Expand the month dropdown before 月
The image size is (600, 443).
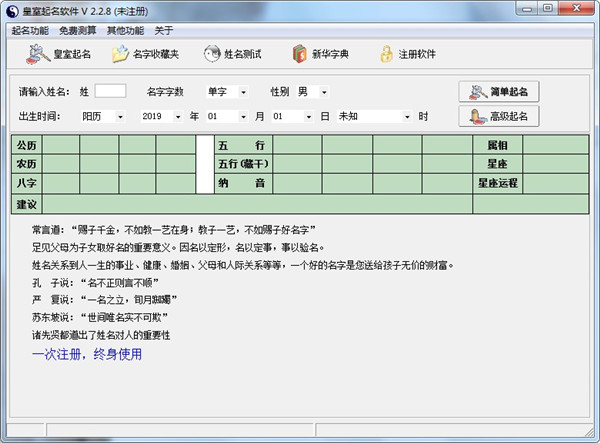243,116
